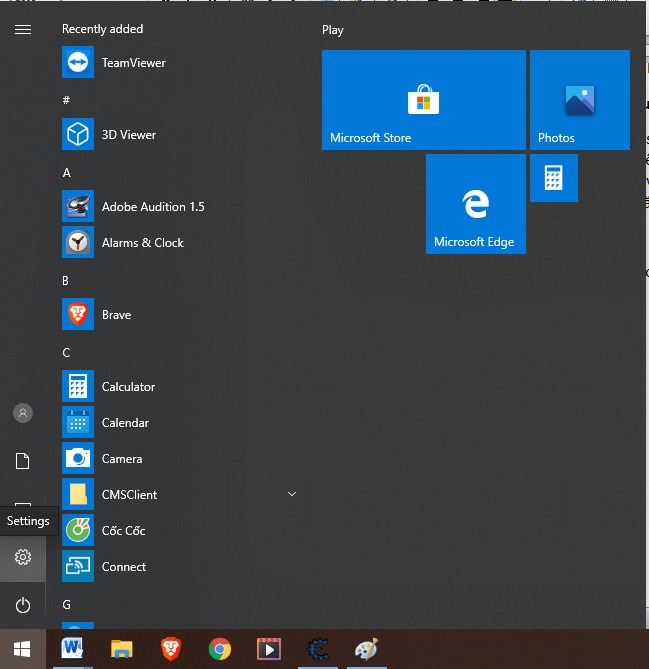Screen dimensions: 649x669
Task: Click the 'Recently added' header
Action: coord(102,29)
